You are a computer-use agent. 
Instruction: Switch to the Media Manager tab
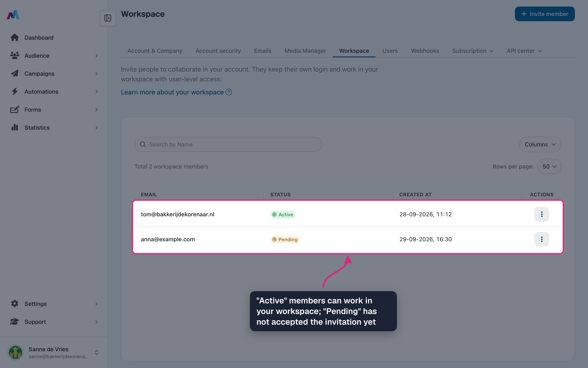(305, 51)
